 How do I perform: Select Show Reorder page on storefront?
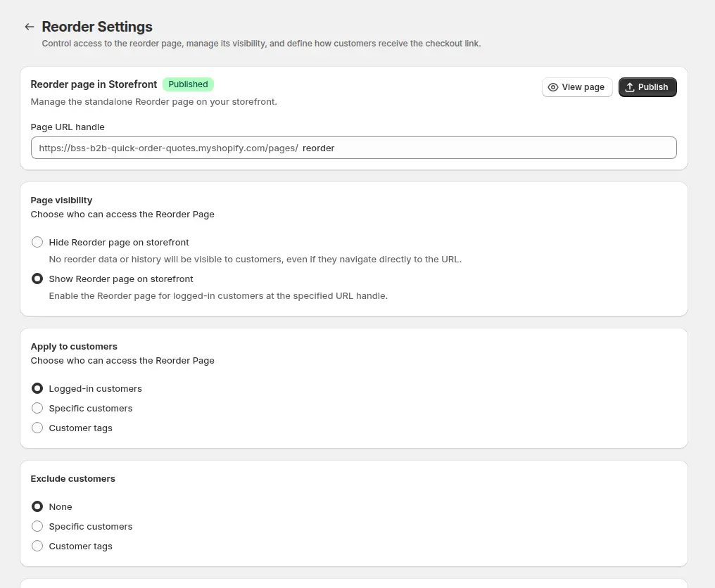(x=37, y=279)
